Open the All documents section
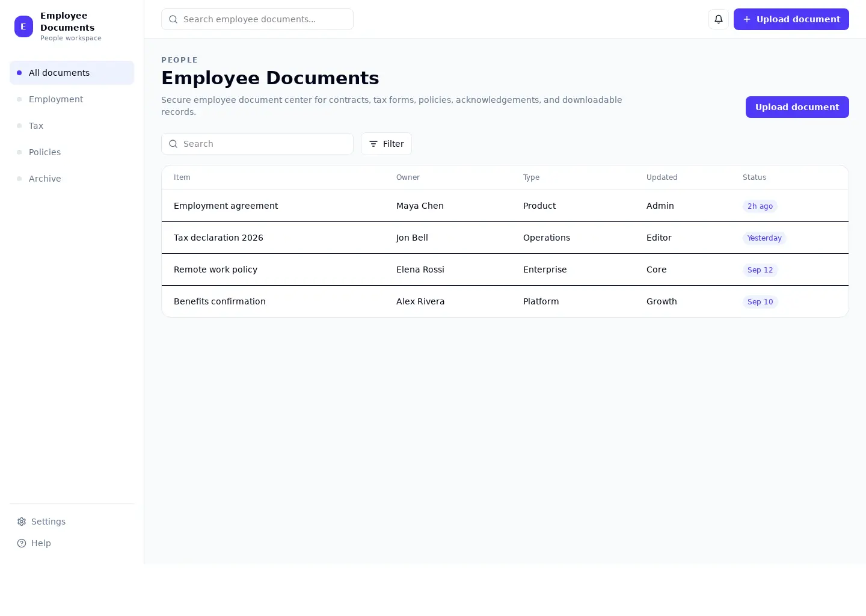 [72, 73]
